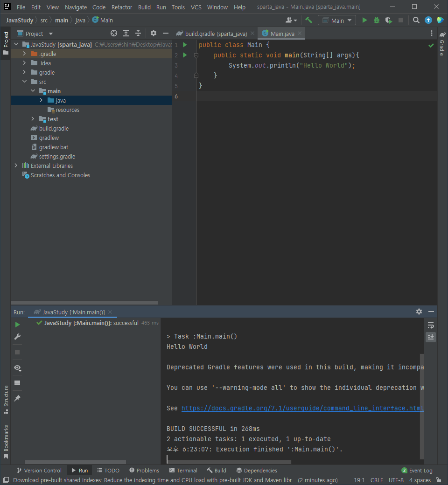Collapse all in Project tree
This screenshot has height=485, width=448.
coord(138,34)
